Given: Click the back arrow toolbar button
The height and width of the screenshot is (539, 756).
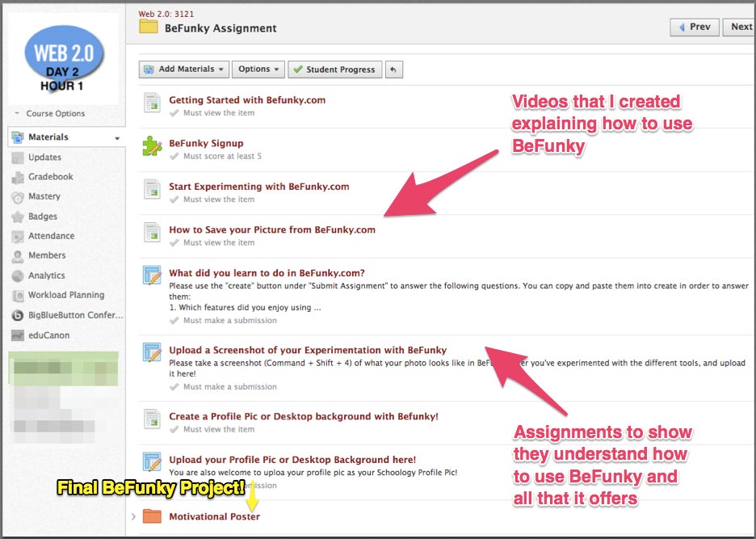Looking at the screenshot, I should click(394, 69).
